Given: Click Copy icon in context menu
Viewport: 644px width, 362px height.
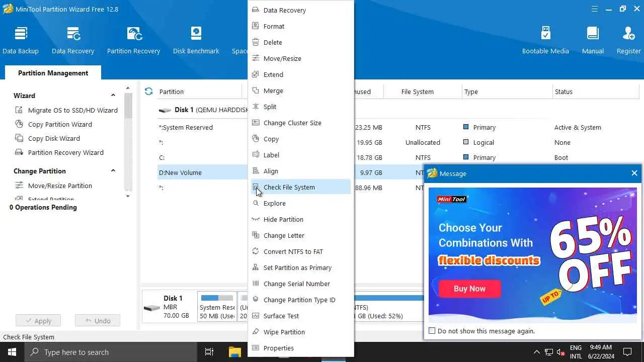Looking at the screenshot, I should tap(256, 139).
